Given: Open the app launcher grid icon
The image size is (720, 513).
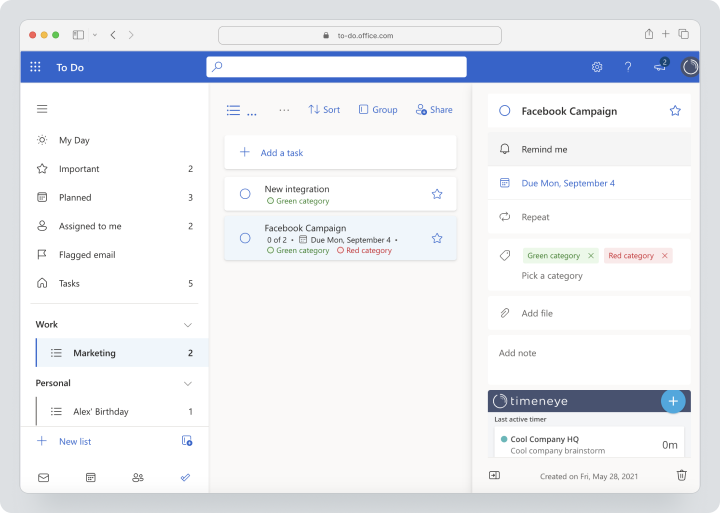Looking at the screenshot, I should click(35, 67).
